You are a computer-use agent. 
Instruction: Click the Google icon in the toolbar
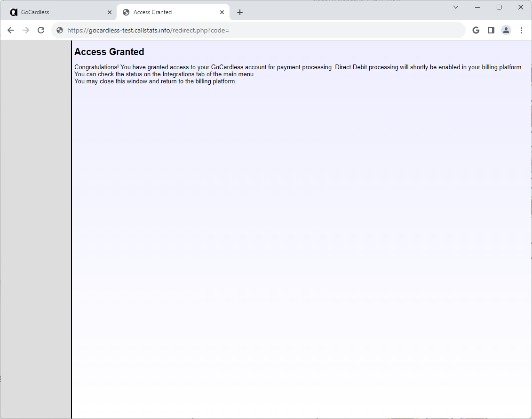[476, 30]
